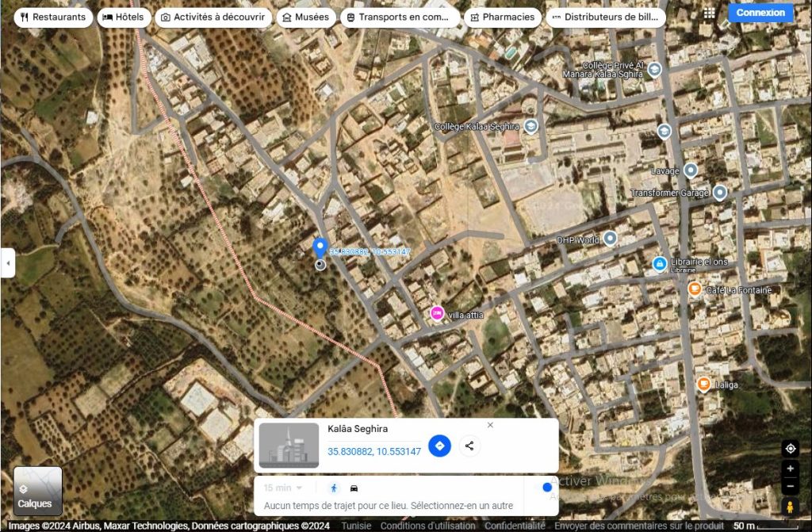Select the villa attia pink hotel marker

pyautogui.click(x=436, y=313)
